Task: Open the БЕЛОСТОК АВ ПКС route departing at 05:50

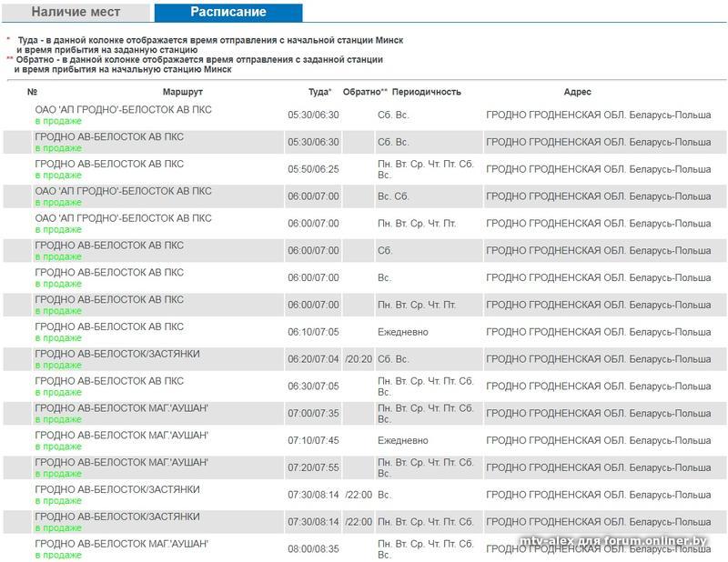Action: pos(109,164)
